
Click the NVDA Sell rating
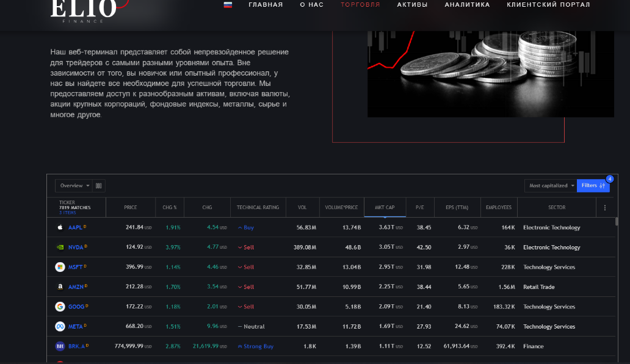(x=246, y=247)
